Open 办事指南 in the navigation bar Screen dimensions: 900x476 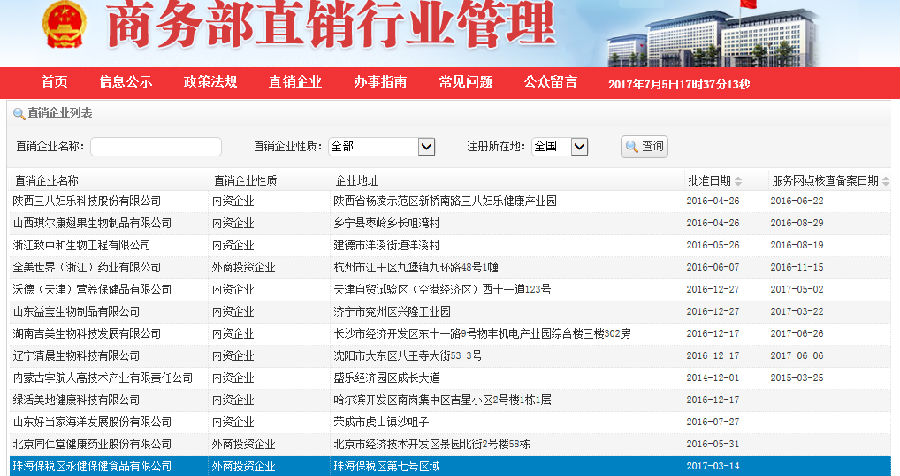(x=380, y=82)
